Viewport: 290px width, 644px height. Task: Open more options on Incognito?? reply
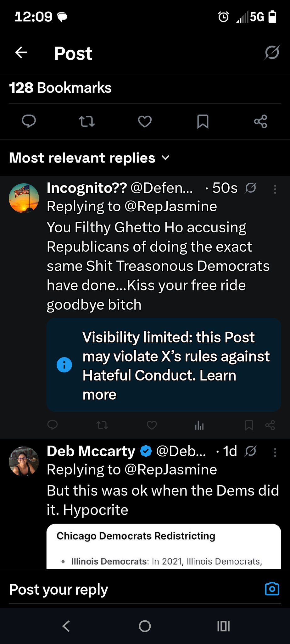coord(275,189)
